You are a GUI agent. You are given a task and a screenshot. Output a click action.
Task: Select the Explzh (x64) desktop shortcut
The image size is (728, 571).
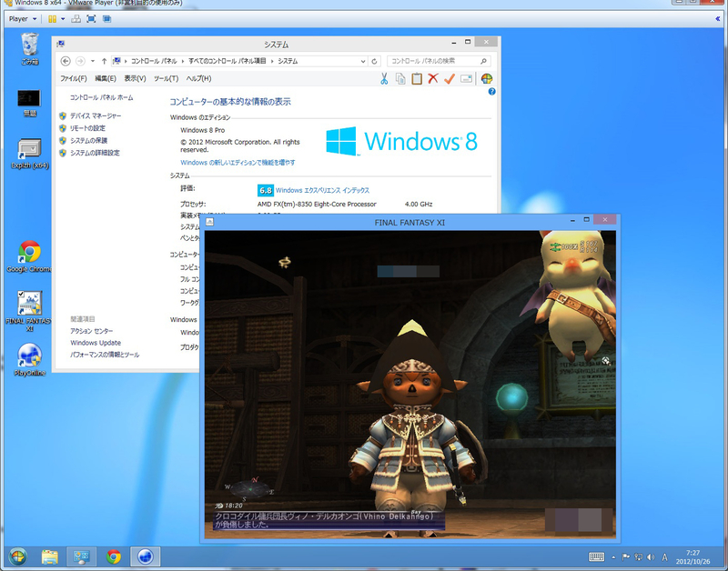pos(30,154)
